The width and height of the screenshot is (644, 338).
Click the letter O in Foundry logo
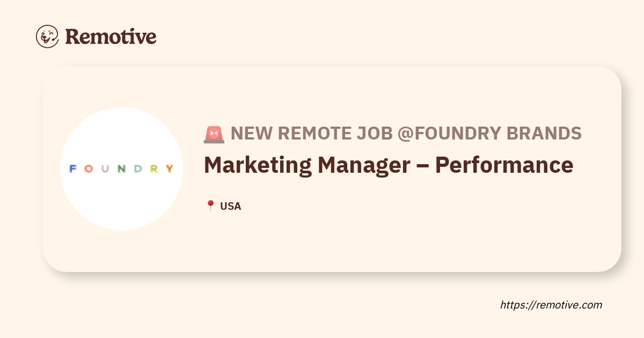(x=89, y=169)
